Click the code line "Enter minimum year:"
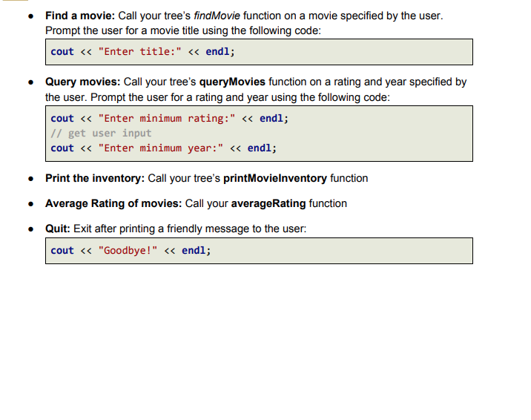Viewport: 531px width, 420px height. click(164, 148)
